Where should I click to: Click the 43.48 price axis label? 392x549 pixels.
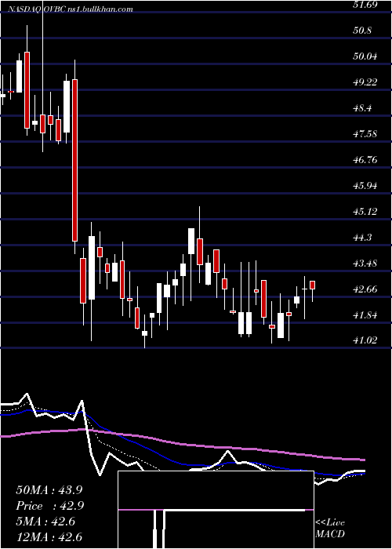pos(365,264)
